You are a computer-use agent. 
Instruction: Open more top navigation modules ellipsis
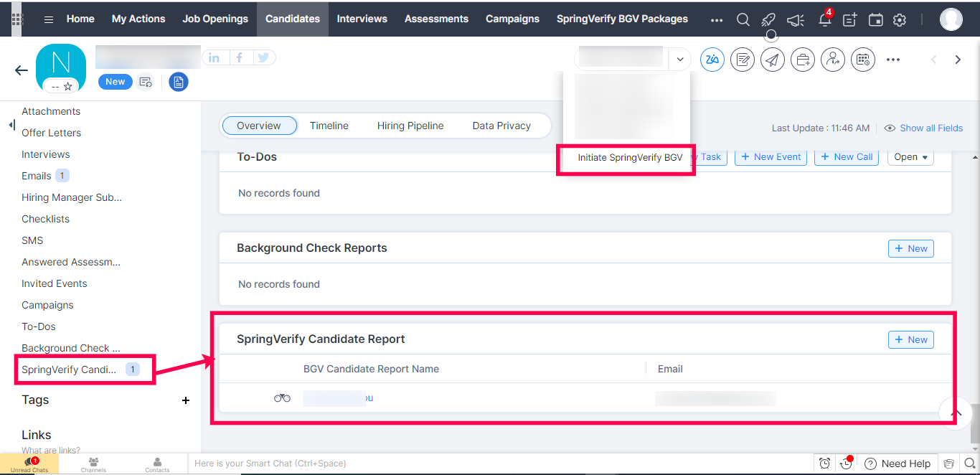(x=717, y=20)
